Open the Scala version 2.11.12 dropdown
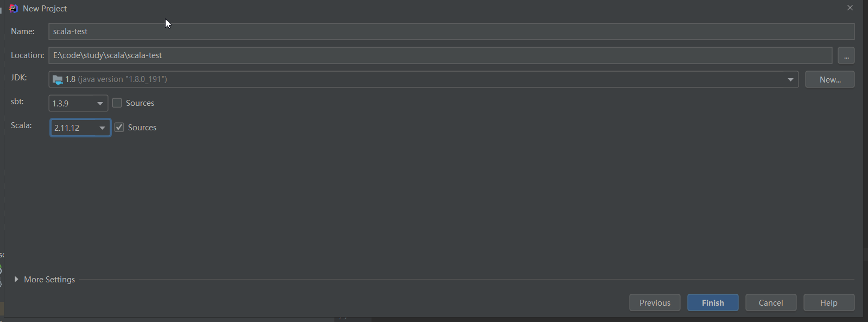The width and height of the screenshot is (868, 322). (80, 128)
